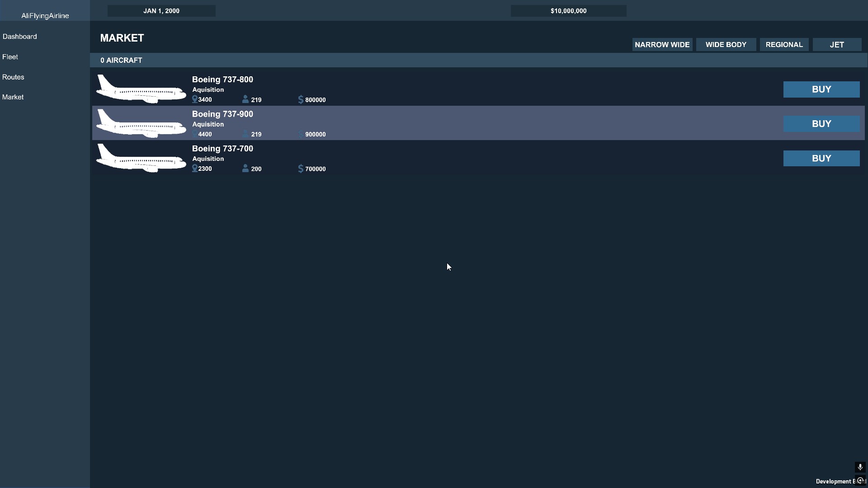868x488 pixels.
Task: Click the 3400 range value
Action: point(205,100)
